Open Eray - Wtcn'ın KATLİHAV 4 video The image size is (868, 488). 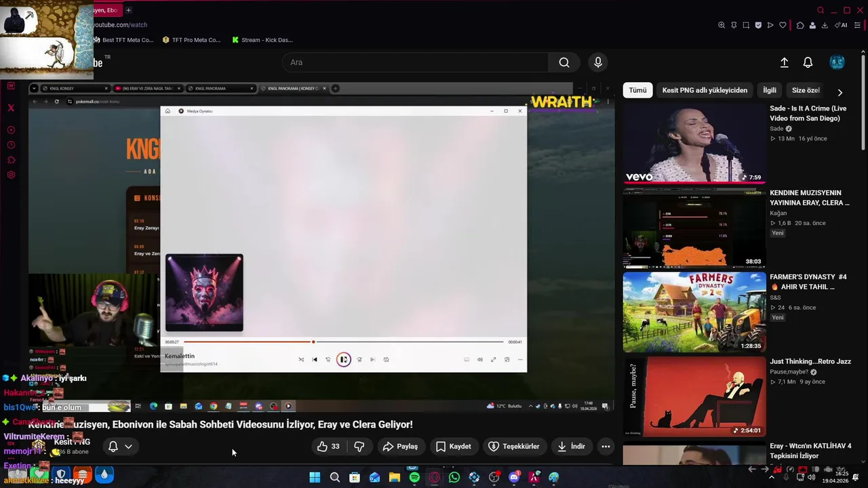click(x=810, y=451)
